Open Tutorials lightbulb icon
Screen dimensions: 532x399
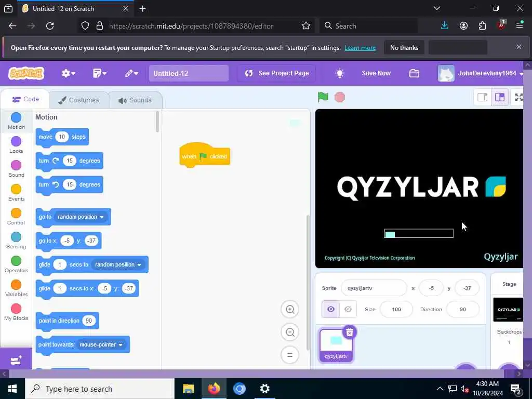click(x=340, y=73)
